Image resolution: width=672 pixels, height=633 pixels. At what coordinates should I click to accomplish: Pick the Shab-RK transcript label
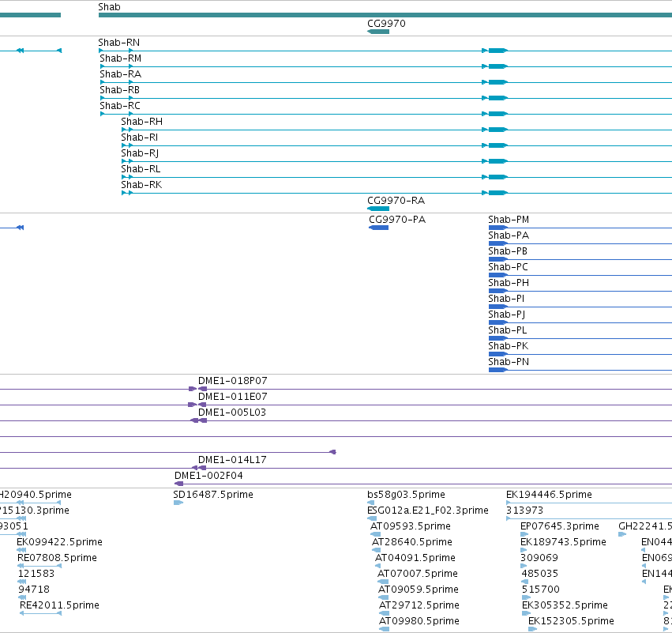tap(141, 185)
